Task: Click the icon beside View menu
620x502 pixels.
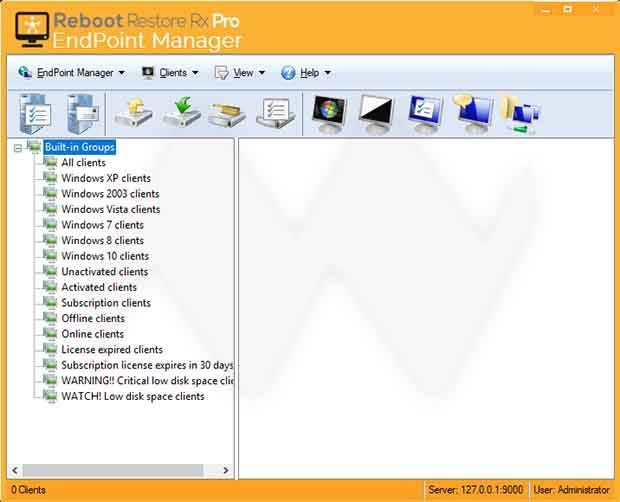Action: 221,73
